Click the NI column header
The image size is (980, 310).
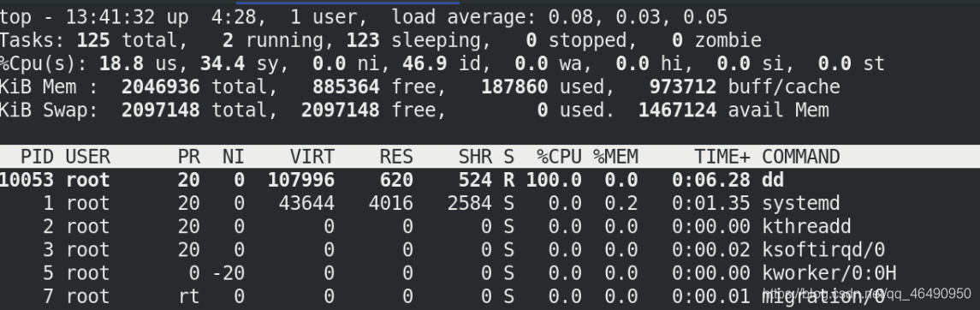coord(233,156)
